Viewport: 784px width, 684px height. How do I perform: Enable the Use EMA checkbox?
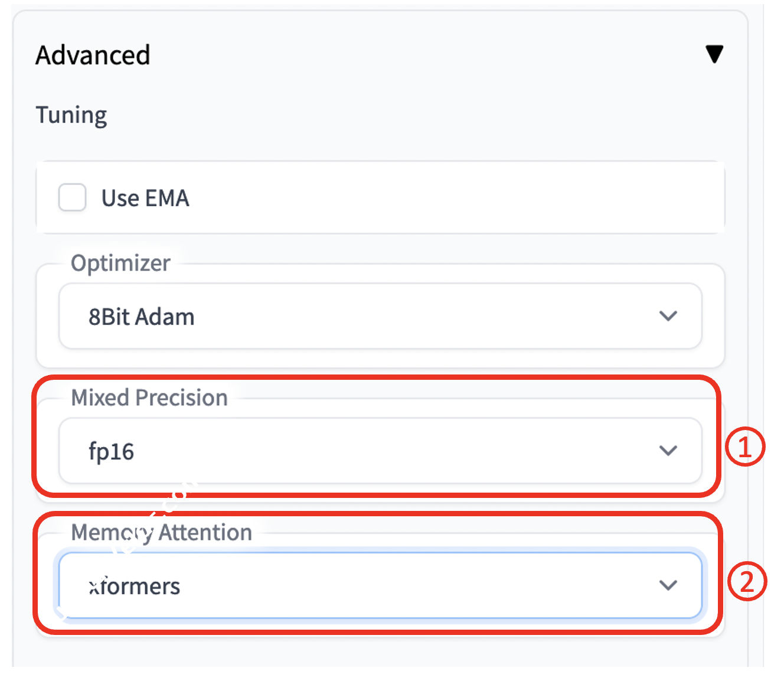(73, 197)
